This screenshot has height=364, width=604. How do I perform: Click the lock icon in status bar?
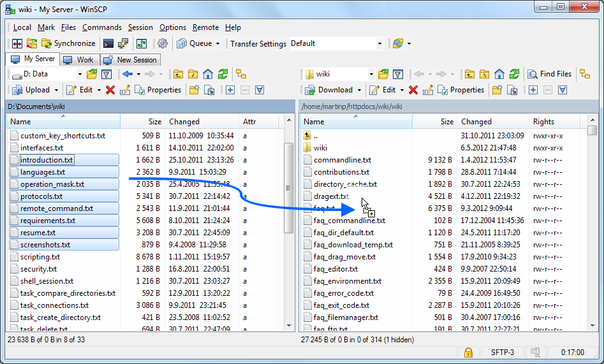468,352
